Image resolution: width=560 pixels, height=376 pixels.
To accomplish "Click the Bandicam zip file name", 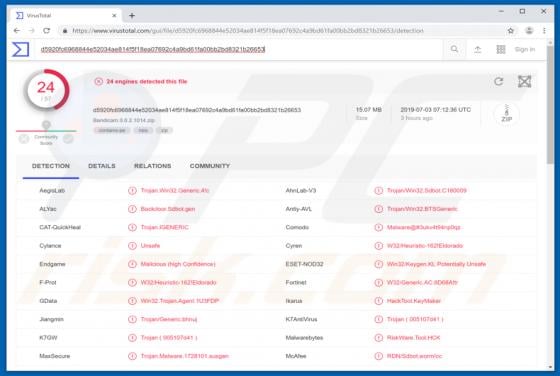I will pos(124,120).
